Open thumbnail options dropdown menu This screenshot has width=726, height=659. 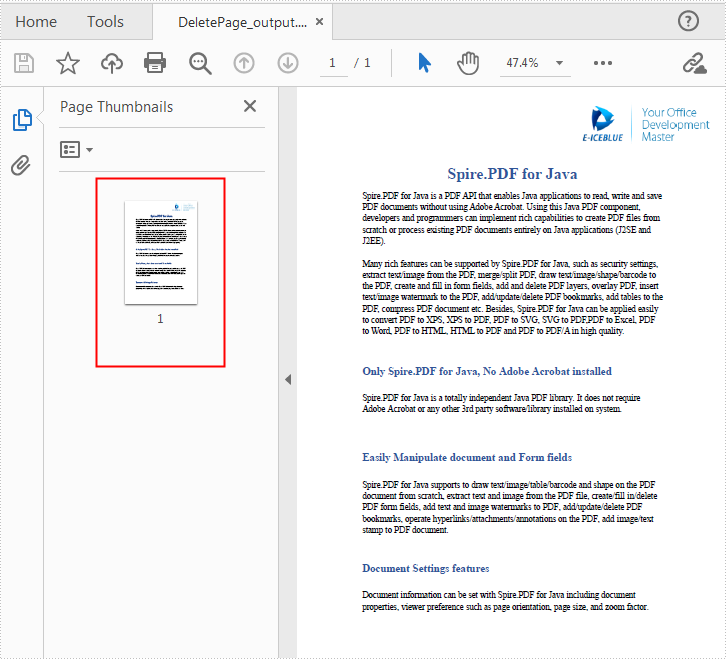76,150
